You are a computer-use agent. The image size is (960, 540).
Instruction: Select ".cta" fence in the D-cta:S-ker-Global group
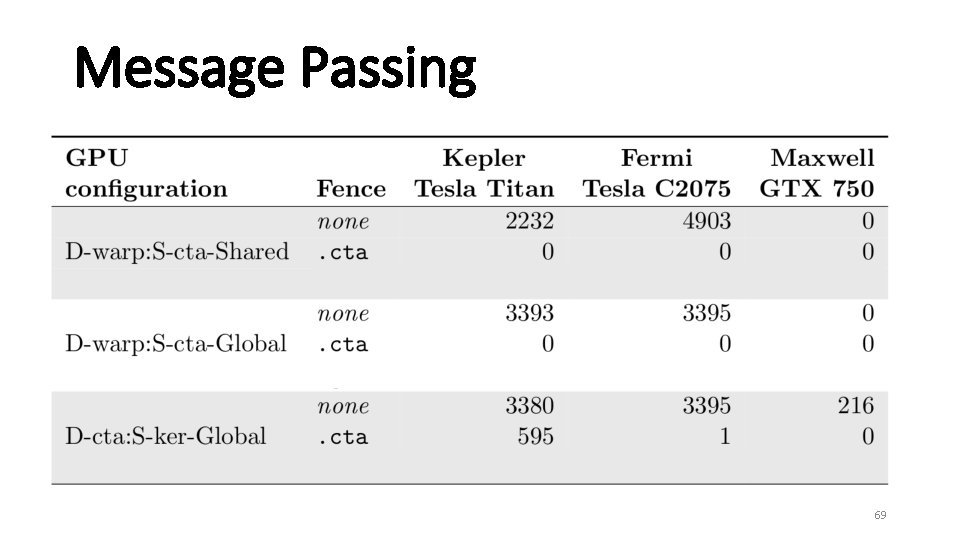pos(342,437)
